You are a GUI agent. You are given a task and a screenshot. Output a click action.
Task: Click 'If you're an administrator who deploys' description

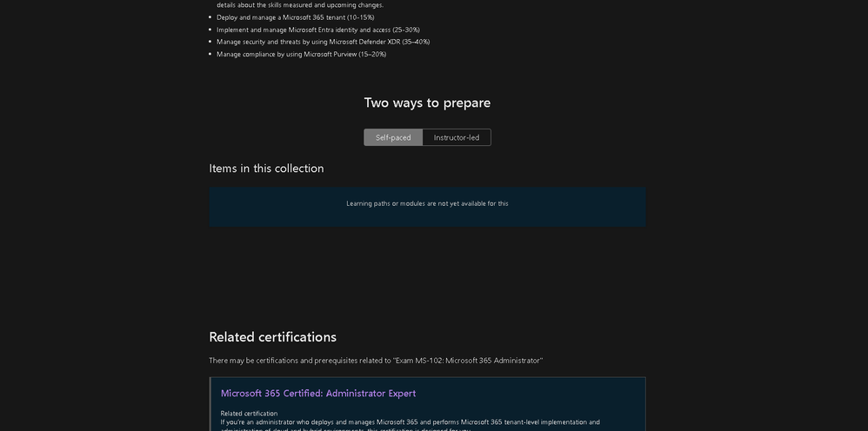(410, 426)
